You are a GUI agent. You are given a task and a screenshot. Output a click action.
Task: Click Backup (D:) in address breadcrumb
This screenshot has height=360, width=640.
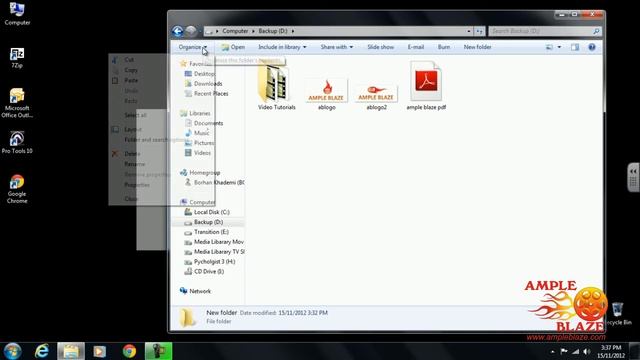[273, 31]
